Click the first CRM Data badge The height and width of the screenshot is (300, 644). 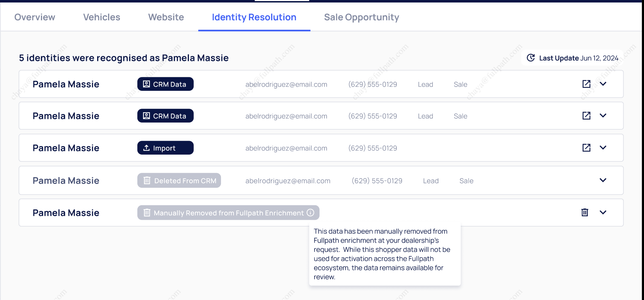coord(165,84)
